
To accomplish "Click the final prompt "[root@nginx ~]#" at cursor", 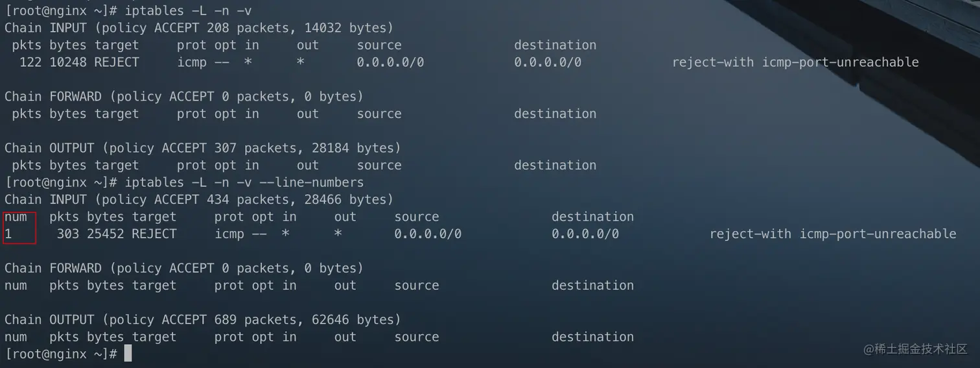I will tap(61, 354).
